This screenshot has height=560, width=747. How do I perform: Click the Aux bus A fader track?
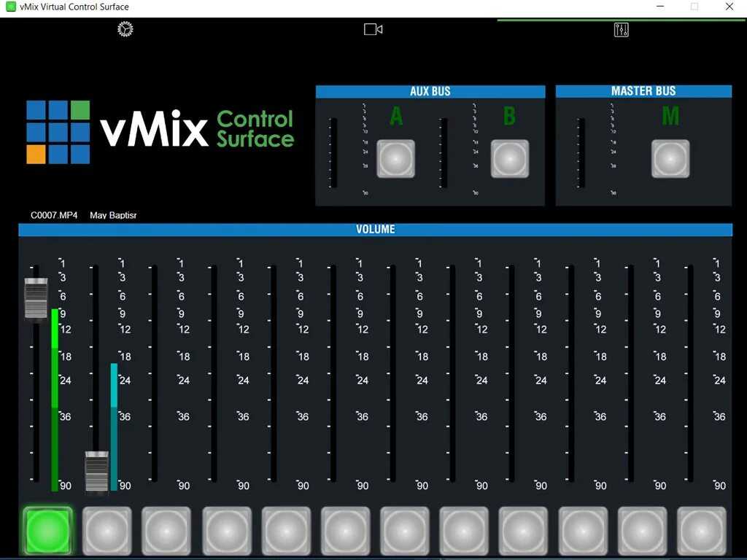coord(333,153)
